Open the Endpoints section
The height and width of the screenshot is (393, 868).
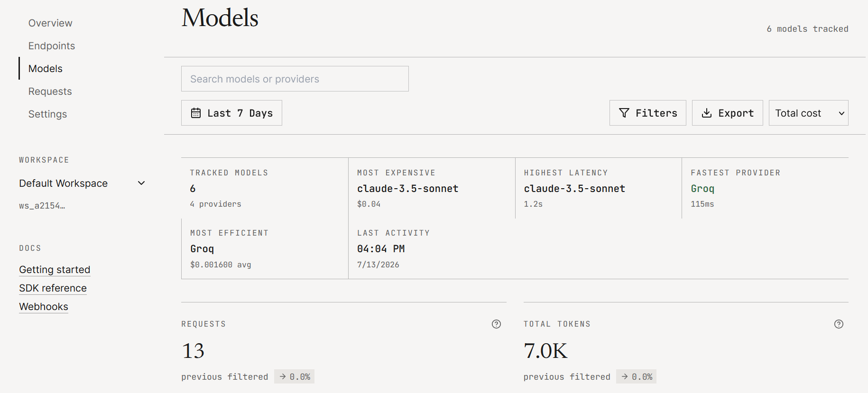coord(52,46)
